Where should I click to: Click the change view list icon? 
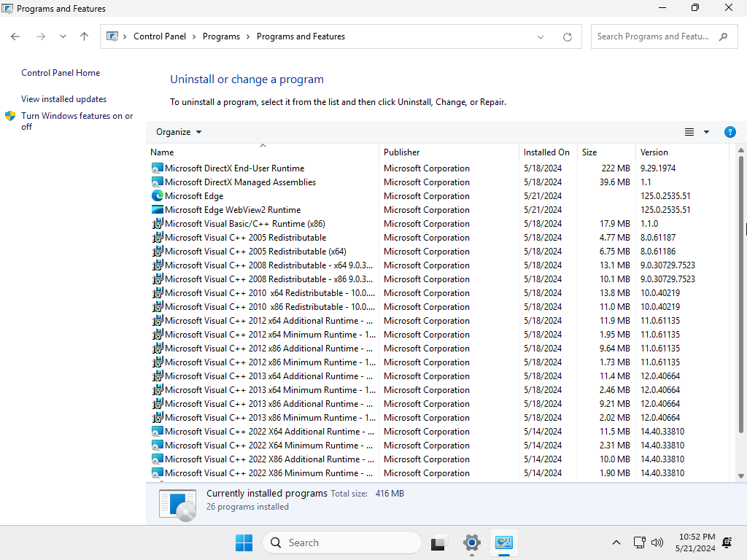689,132
